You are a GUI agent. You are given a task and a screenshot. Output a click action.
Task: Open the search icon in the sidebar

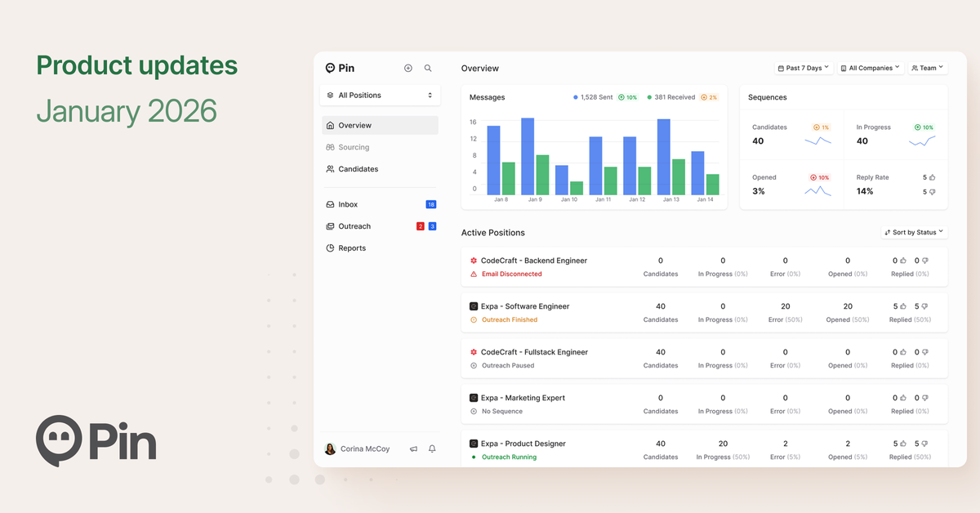tap(428, 68)
